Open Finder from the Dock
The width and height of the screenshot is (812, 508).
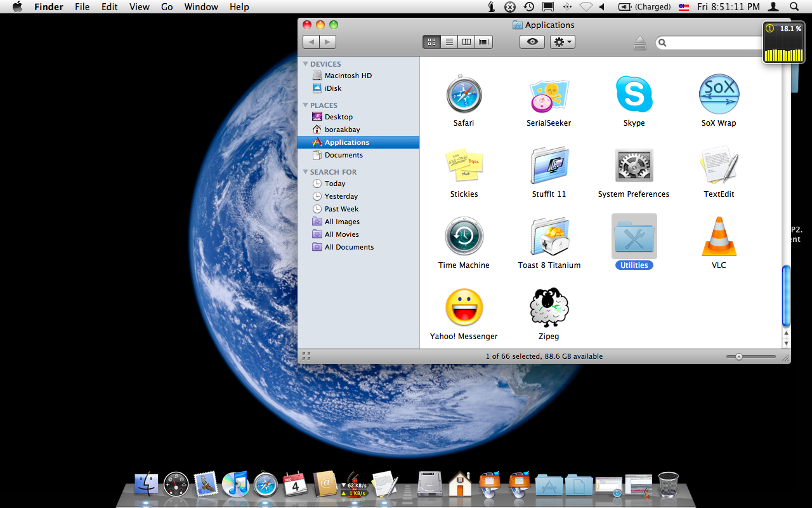(x=146, y=485)
